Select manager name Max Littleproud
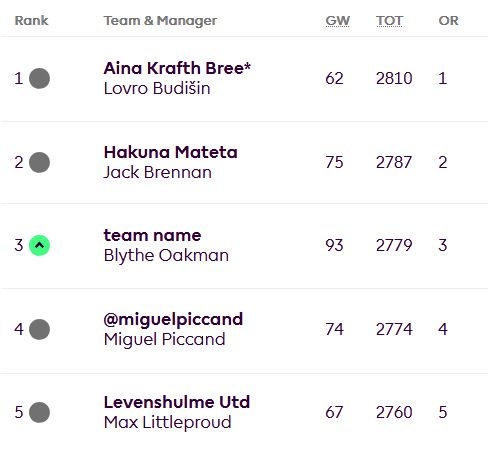This screenshot has height=456, width=488. pyautogui.click(x=167, y=422)
